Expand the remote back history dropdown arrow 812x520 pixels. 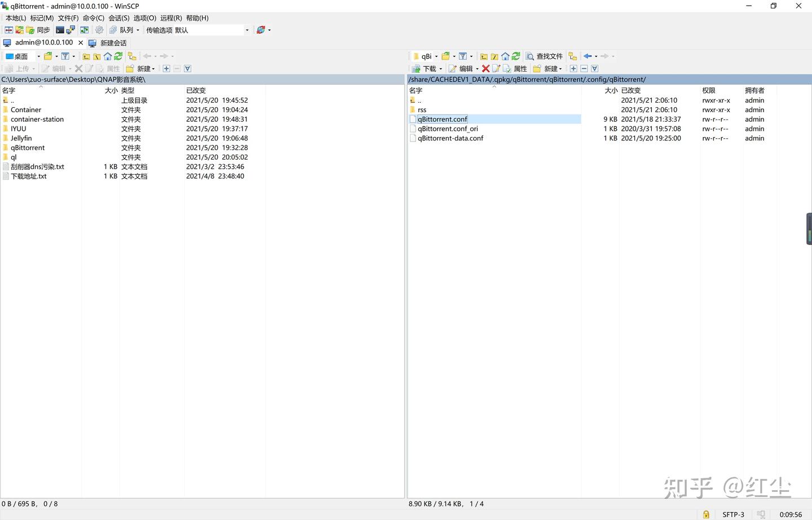click(596, 56)
